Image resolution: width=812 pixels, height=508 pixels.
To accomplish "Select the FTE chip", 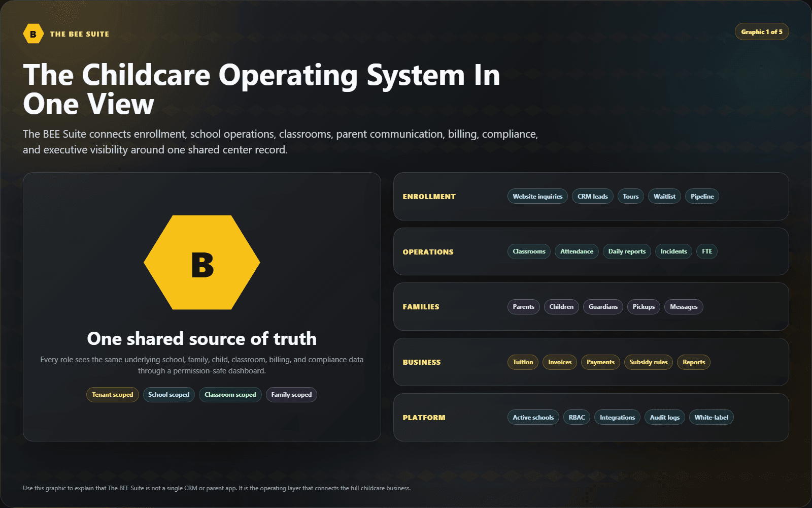I will click(707, 251).
